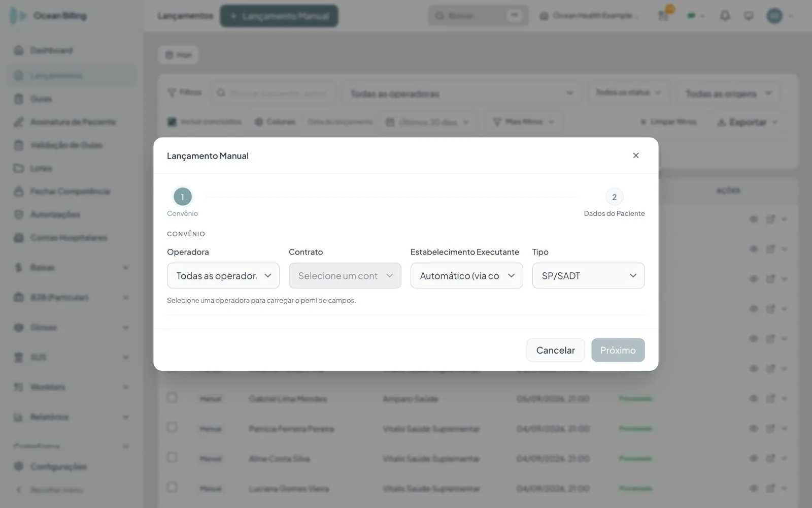Click the Buscar search field in header

point(478,16)
